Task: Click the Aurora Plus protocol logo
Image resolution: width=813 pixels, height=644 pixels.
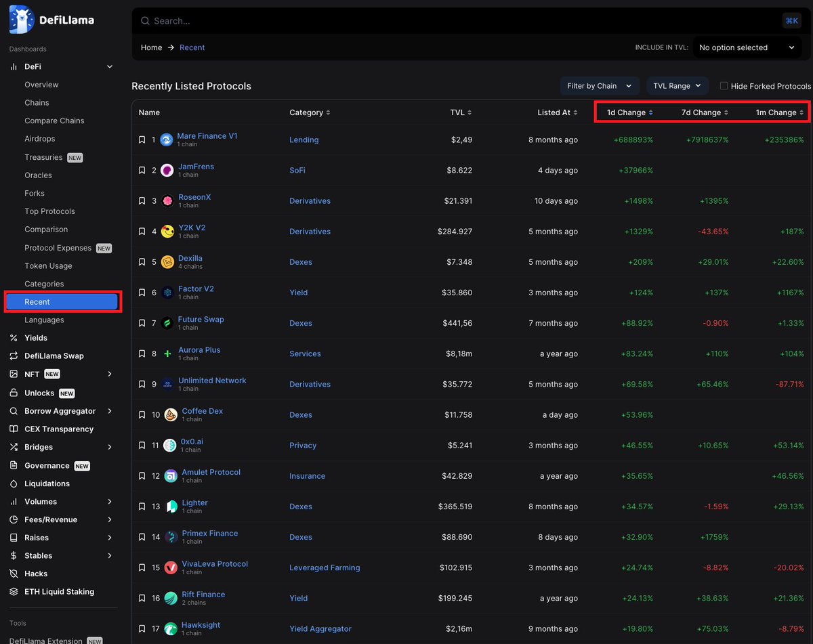Action: coord(167,353)
